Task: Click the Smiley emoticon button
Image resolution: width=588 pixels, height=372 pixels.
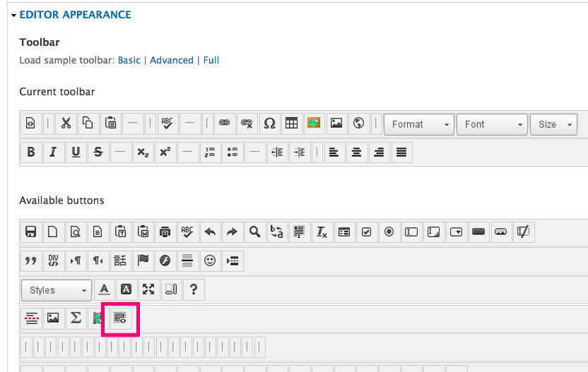Action: 209,260
